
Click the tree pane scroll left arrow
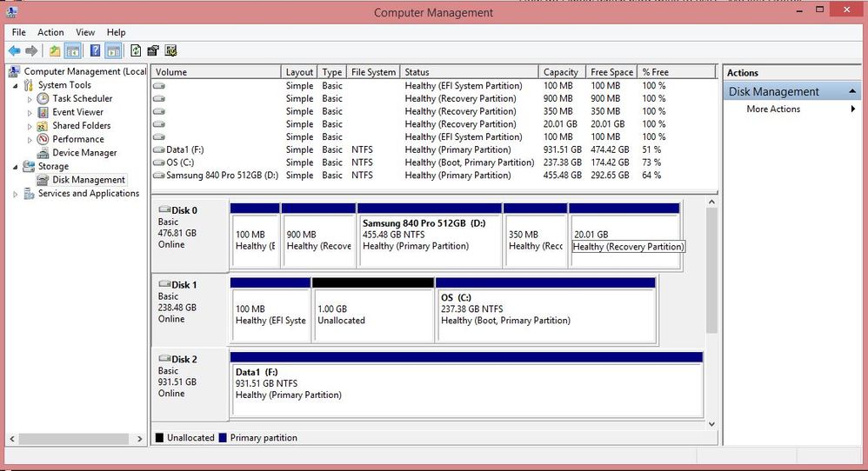pos(12,438)
